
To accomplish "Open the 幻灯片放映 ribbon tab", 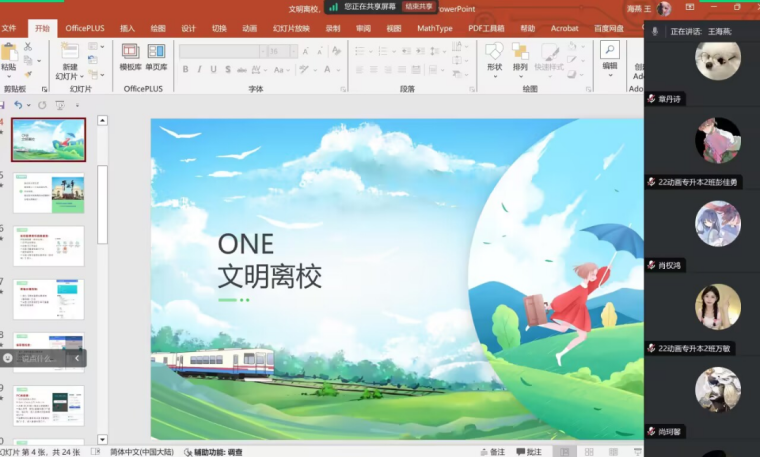I will pyautogui.click(x=291, y=28).
